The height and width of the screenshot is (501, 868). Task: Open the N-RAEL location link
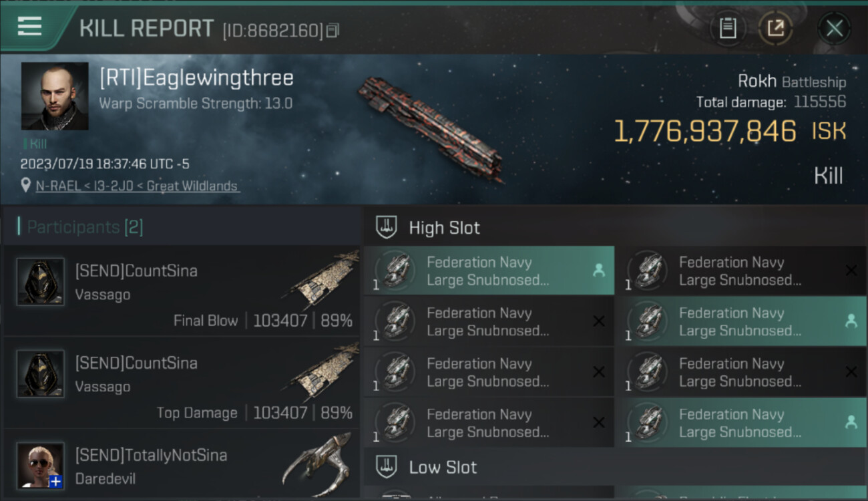136,186
